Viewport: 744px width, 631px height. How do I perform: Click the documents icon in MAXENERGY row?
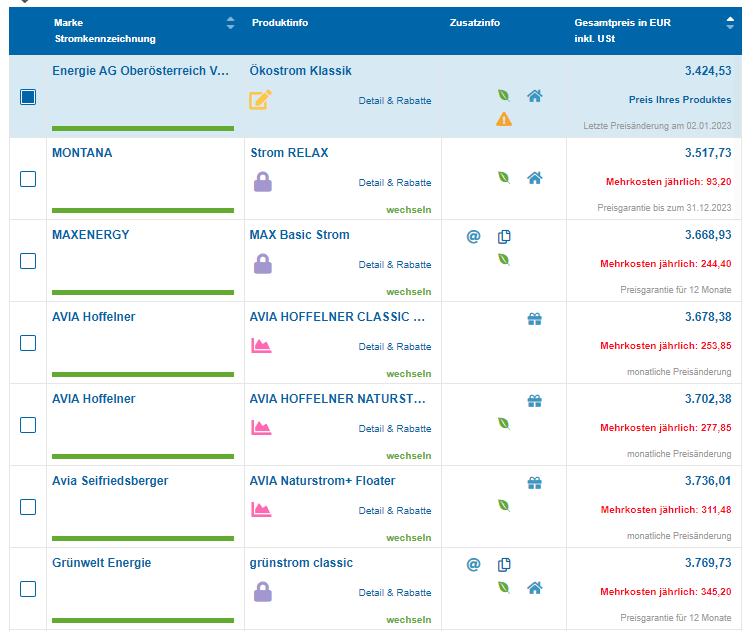504,236
